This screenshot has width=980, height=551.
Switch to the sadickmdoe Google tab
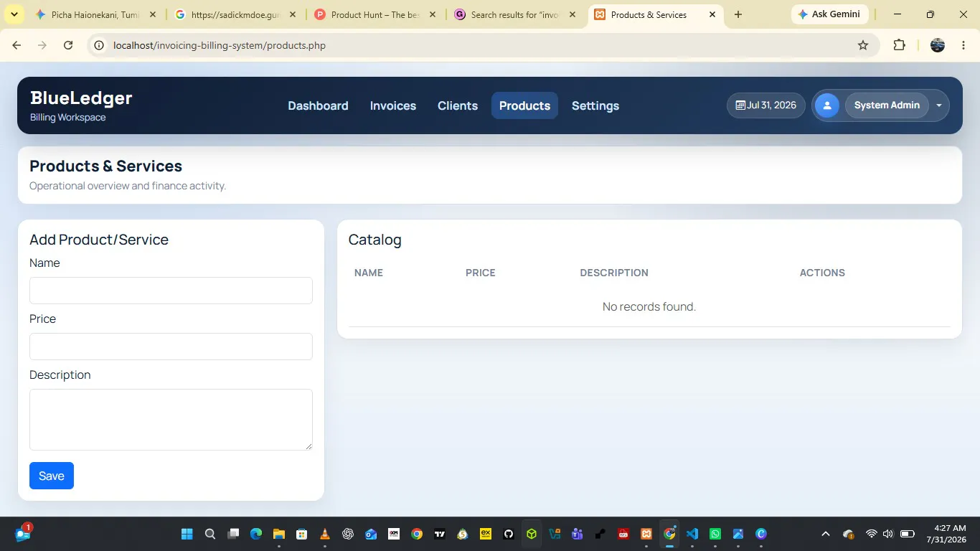(235, 14)
